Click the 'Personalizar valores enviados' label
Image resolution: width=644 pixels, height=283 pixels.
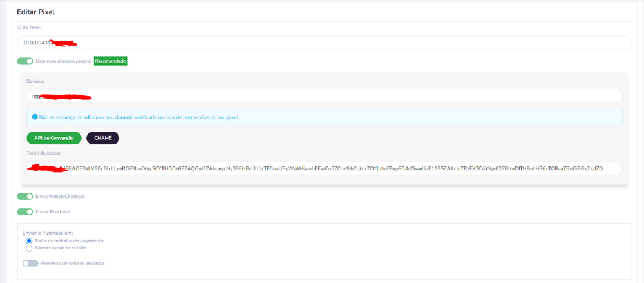[73, 263]
